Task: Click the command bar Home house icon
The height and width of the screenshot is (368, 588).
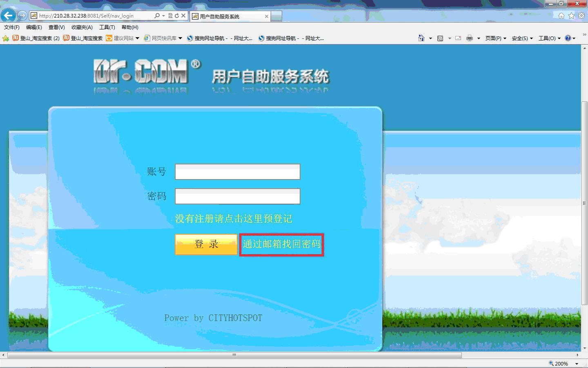Action: pyautogui.click(x=421, y=38)
